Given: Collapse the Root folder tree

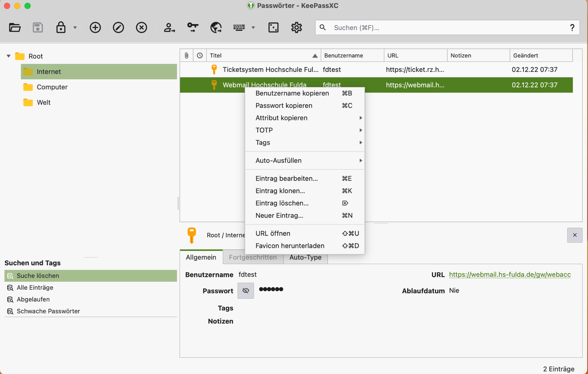Looking at the screenshot, I should click(x=9, y=56).
